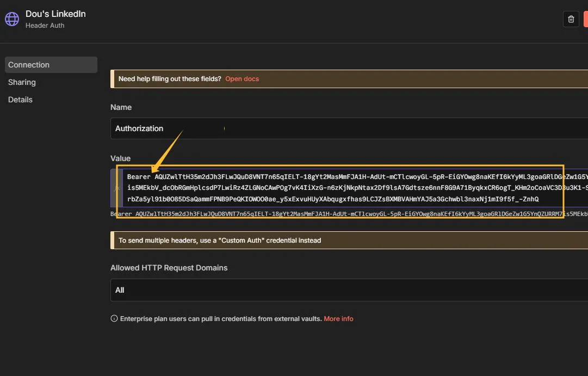Select the Authorization text in Name field
588x376 pixels.
click(x=139, y=128)
